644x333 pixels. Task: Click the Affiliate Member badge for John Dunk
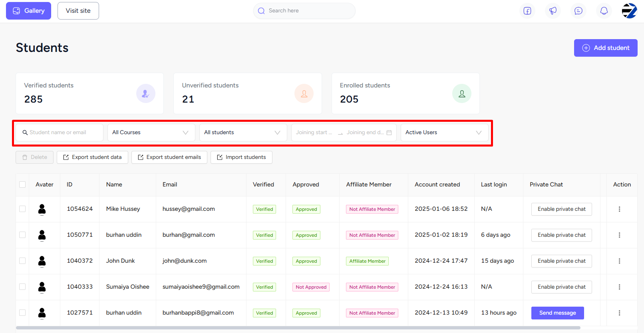[x=368, y=261]
